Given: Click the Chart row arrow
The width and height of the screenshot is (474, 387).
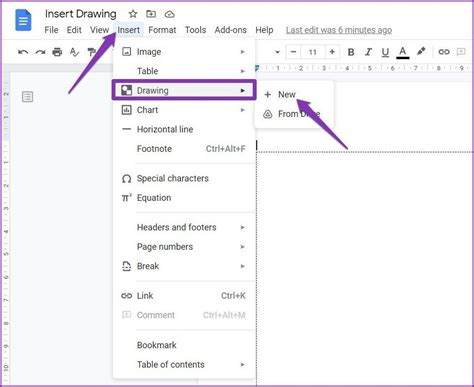Looking at the screenshot, I should pyautogui.click(x=243, y=110).
